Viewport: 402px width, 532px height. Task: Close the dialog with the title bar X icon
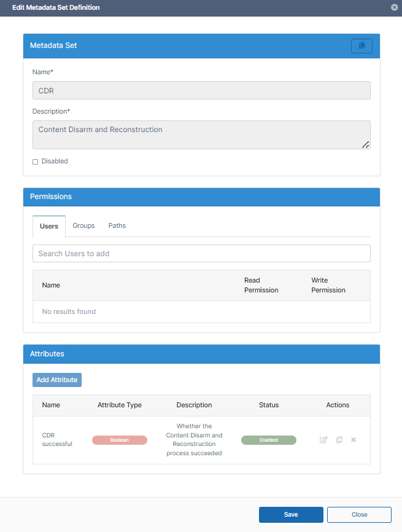393,8
